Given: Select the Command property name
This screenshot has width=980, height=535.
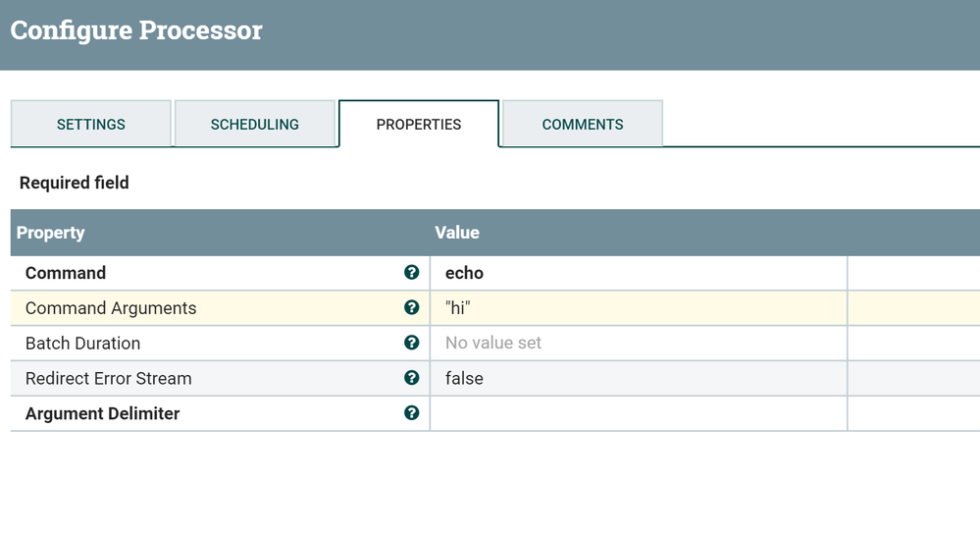Looking at the screenshot, I should click(66, 273).
